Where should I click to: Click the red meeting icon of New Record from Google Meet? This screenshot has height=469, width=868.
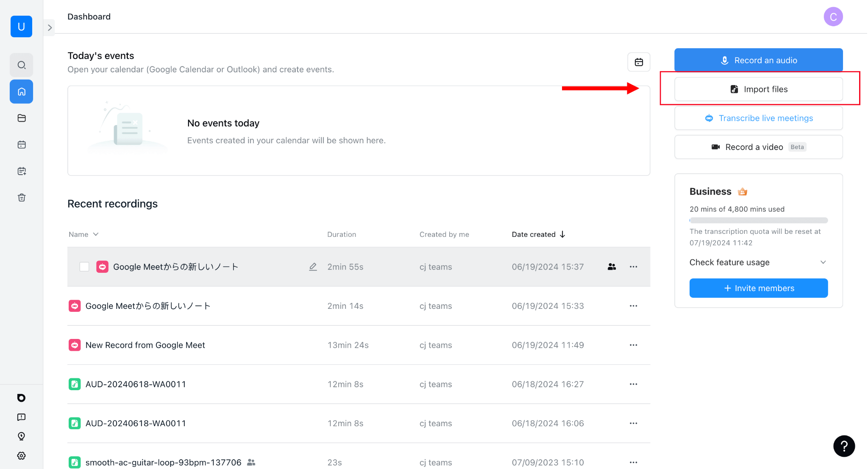coord(75,345)
